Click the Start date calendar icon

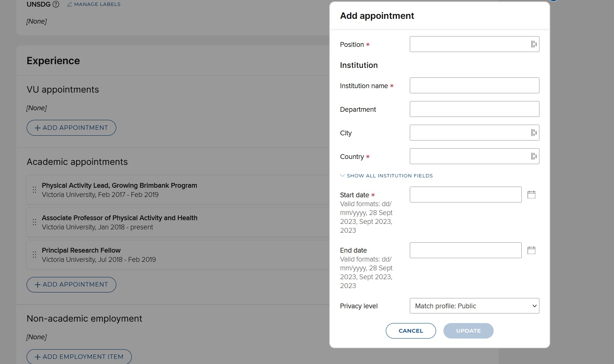pos(531,195)
